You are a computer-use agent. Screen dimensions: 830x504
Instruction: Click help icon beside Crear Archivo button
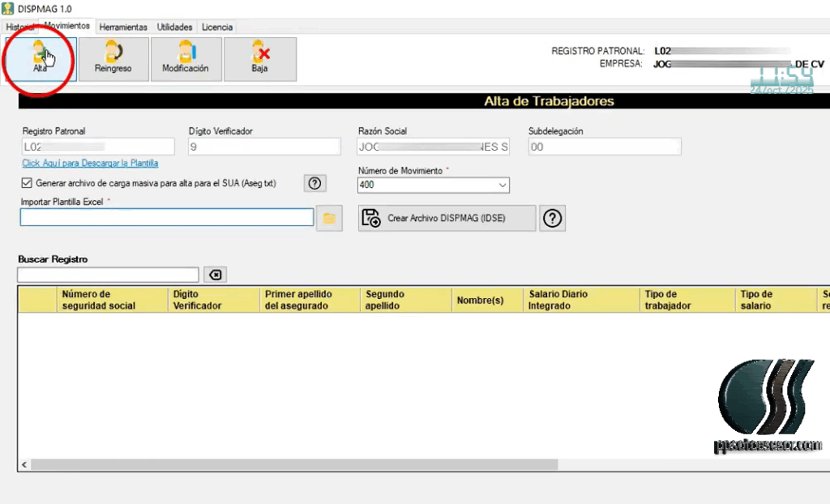click(x=553, y=218)
